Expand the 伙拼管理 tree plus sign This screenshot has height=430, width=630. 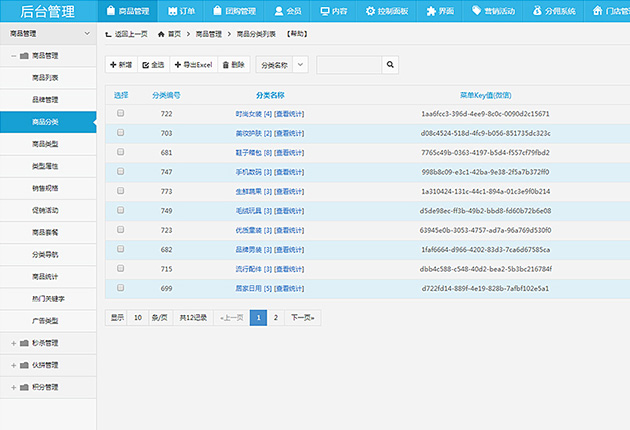pyautogui.click(x=14, y=366)
